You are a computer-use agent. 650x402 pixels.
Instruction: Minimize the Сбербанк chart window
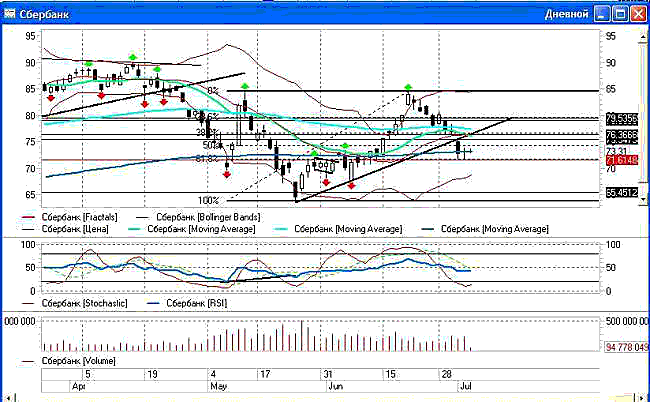pyautogui.click(x=602, y=15)
